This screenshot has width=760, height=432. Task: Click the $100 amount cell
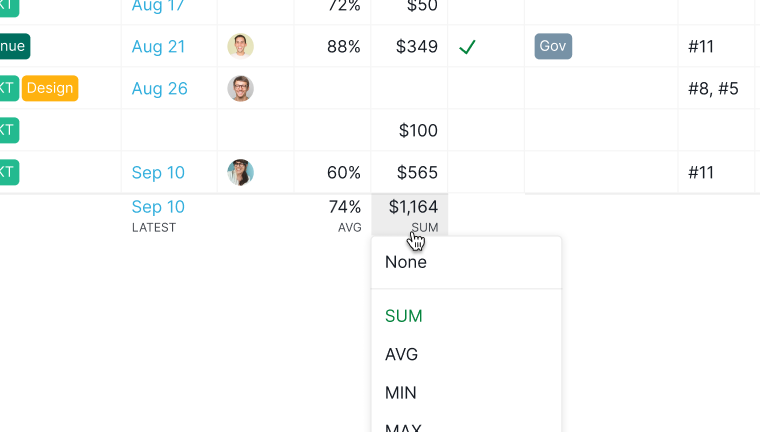tap(410, 130)
